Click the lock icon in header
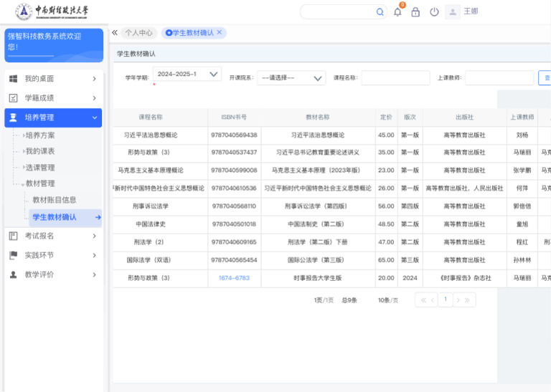The width and height of the screenshot is (551, 392). tap(415, 12)
